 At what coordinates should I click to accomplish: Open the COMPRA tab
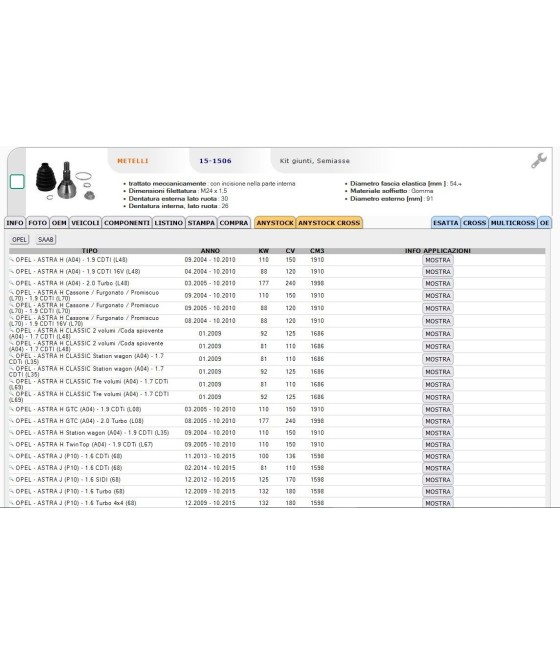tap(234, 223)
